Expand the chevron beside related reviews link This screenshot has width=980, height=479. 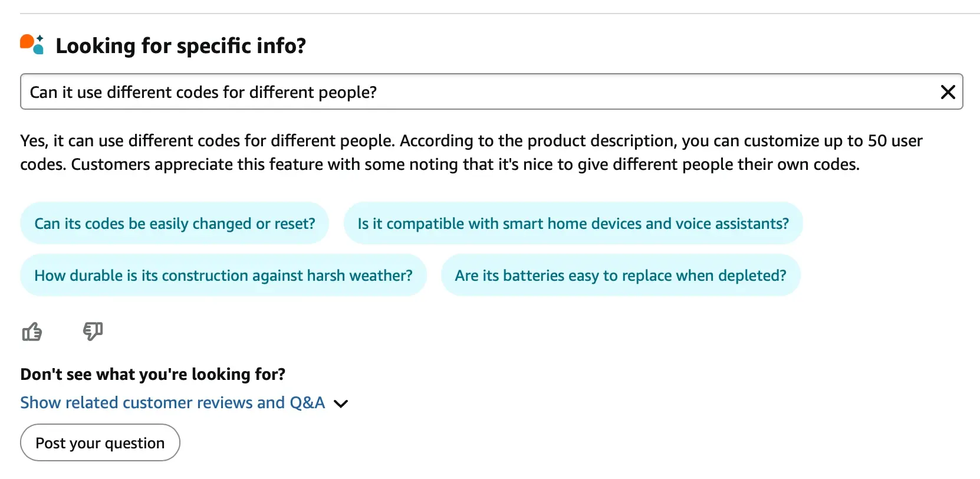point(341,403)
